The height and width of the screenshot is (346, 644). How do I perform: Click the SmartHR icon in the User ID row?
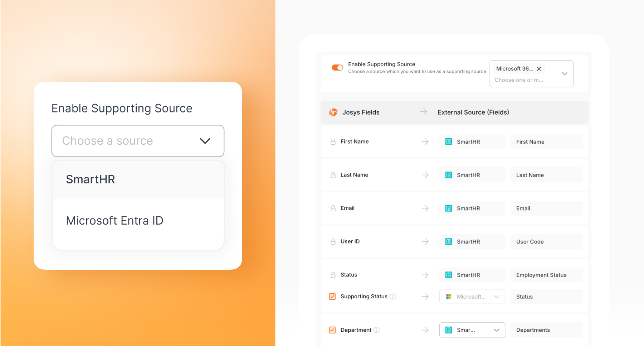tap(449, 242)
